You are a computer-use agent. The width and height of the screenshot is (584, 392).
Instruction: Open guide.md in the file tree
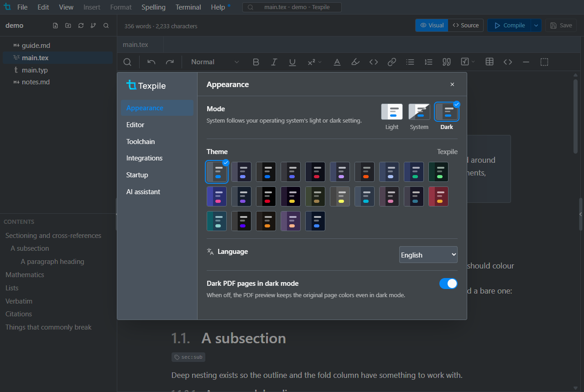tap(57, 46)
